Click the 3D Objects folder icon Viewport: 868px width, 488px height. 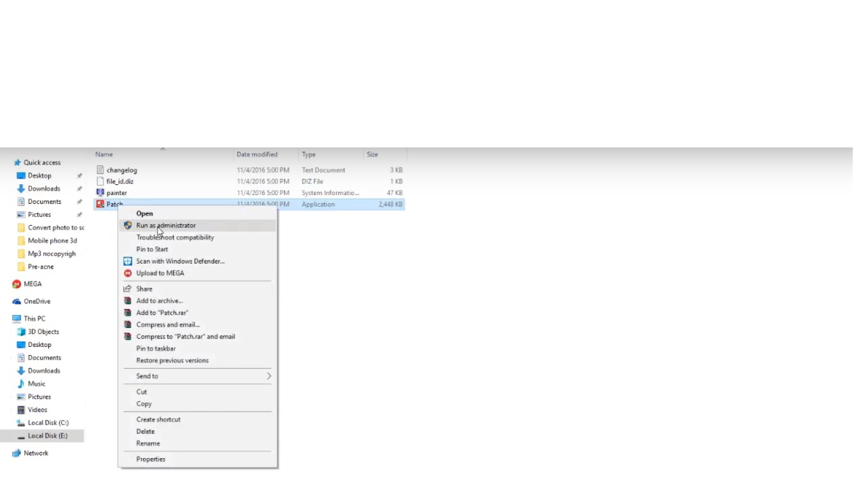tap(21, 332)
